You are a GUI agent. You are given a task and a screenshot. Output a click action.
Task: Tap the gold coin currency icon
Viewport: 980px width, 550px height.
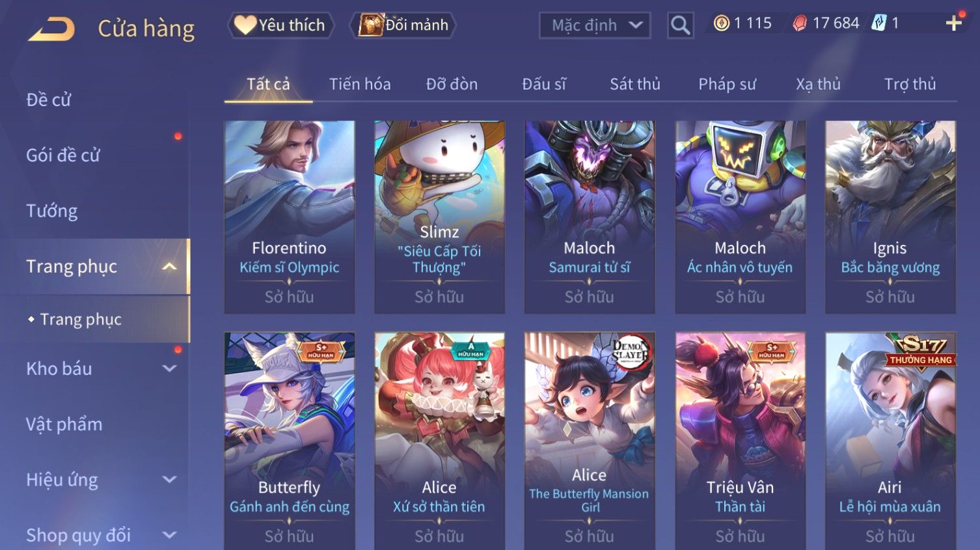pos(721,23)
